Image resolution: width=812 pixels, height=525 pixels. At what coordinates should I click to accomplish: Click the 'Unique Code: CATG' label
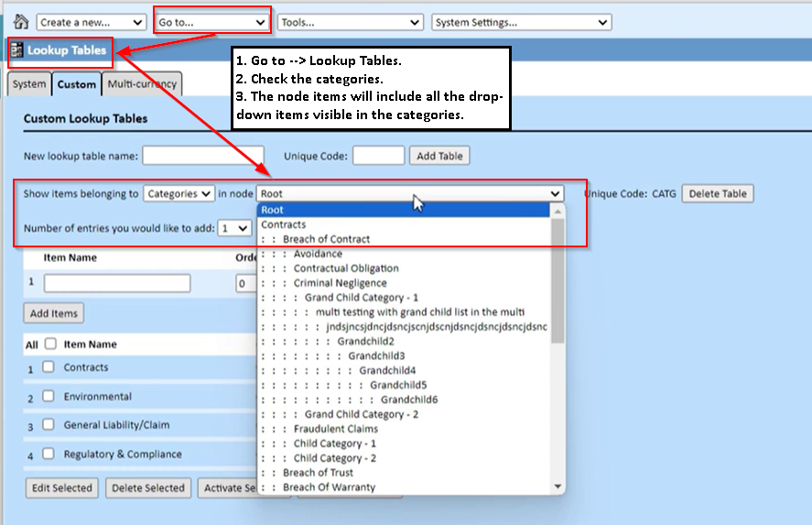point(630,194)
